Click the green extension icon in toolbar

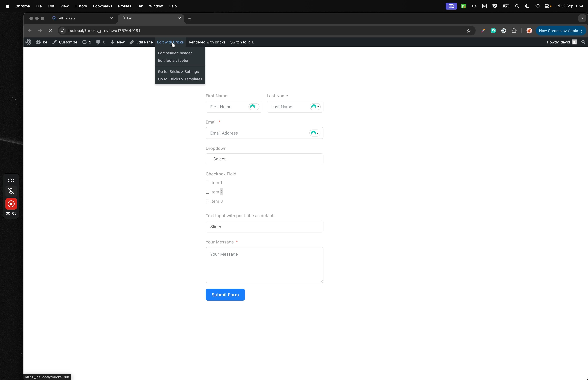click(x=493, y=31)
